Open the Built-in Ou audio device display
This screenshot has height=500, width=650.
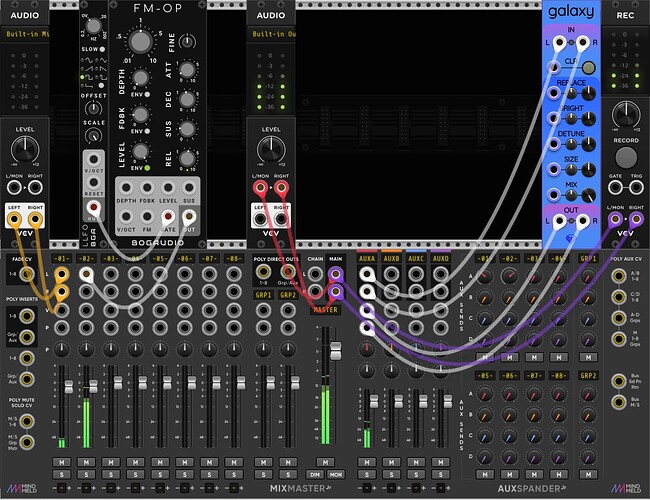[x=271, y=34]
